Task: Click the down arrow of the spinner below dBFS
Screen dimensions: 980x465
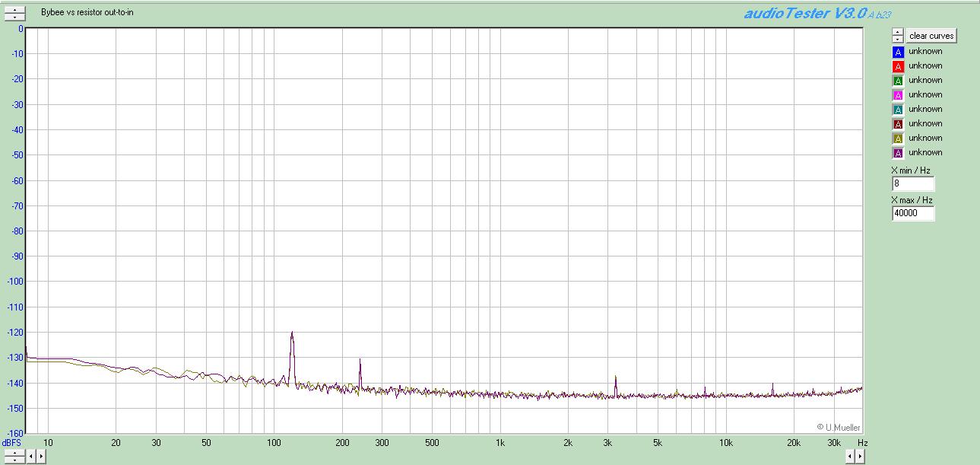Action: pyautogui.click(x=14, y=460)
